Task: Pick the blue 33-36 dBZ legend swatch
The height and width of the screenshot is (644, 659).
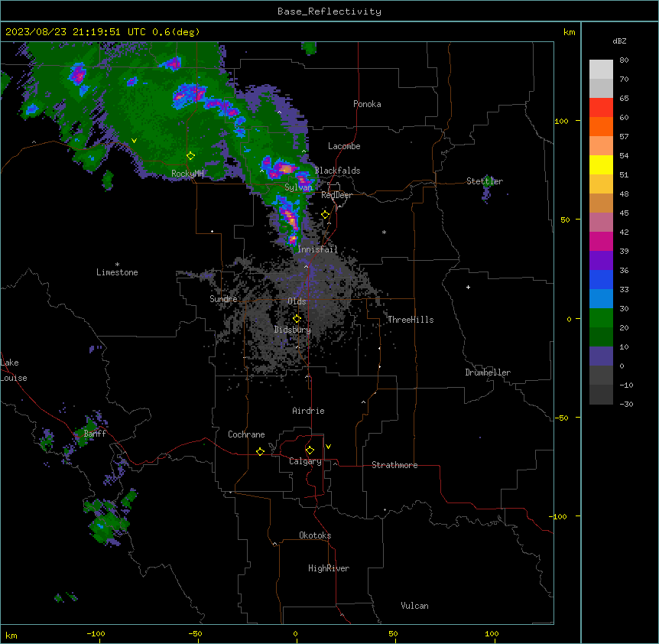Action: (x=601, y=279)
